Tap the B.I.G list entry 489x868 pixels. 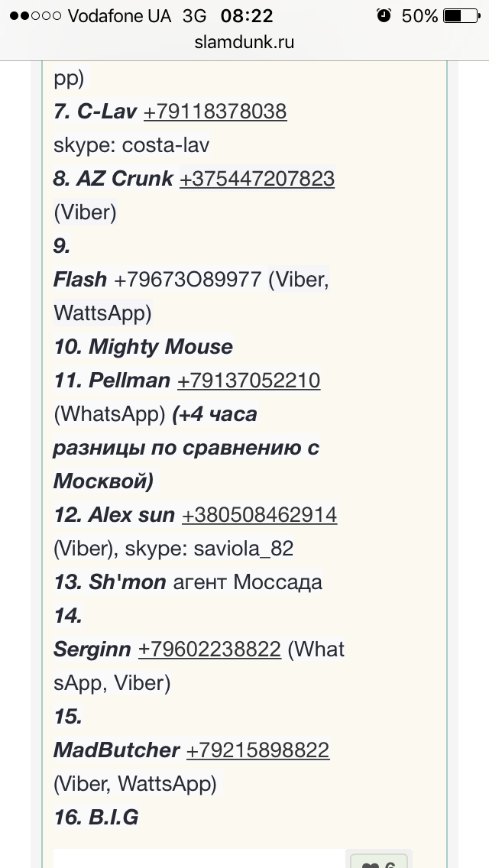tap(96, 817)
